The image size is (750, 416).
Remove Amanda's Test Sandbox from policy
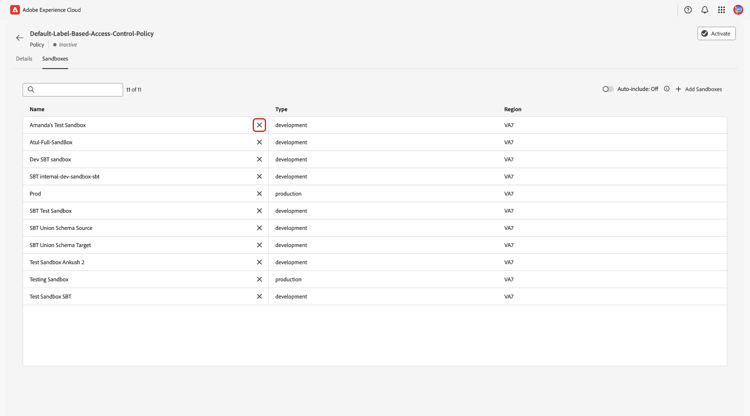[259, 125]
